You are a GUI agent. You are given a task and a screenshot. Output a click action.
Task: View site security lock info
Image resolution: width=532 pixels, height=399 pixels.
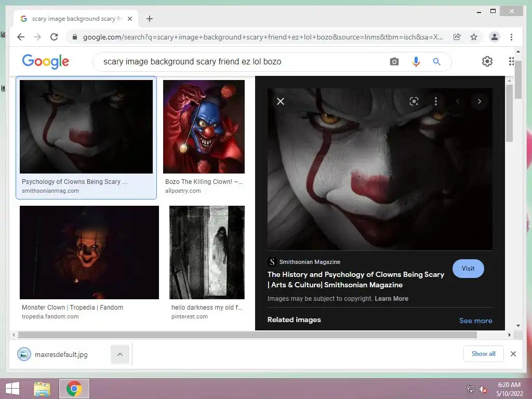point(75,37)
